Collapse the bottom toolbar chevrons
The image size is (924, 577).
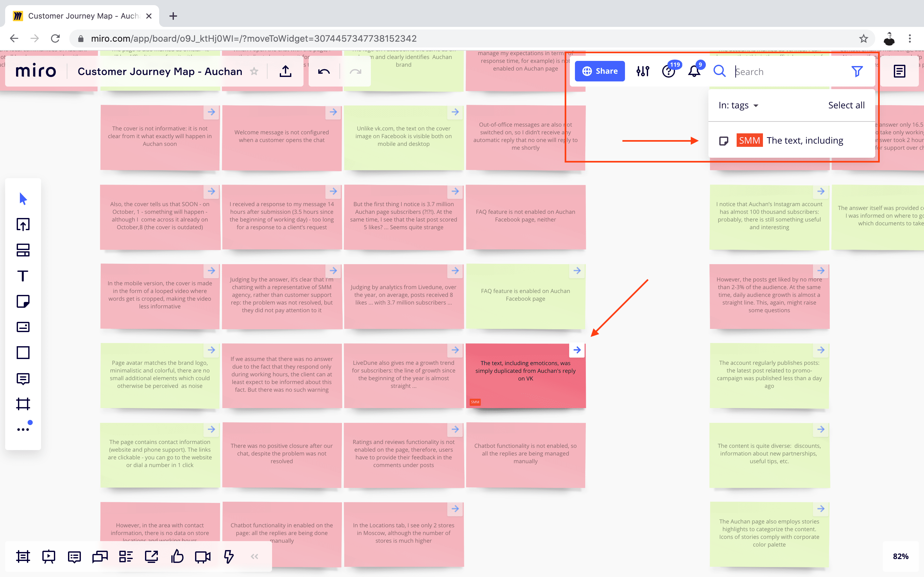(x=254, y=557)
